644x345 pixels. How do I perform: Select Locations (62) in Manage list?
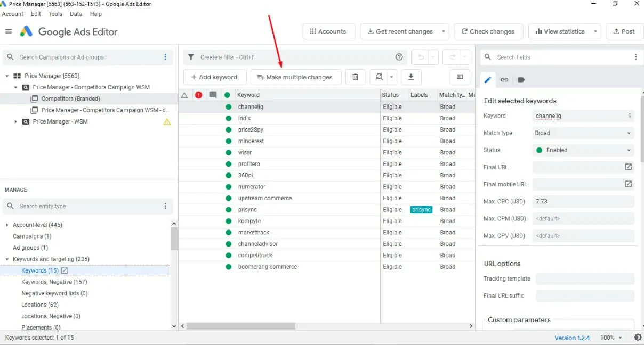40,305
